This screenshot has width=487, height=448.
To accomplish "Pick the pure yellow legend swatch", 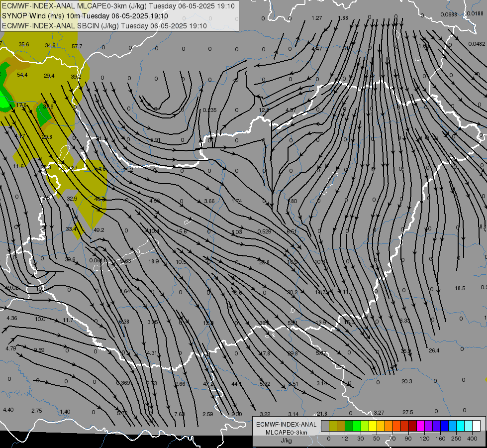I will (373, 426).
